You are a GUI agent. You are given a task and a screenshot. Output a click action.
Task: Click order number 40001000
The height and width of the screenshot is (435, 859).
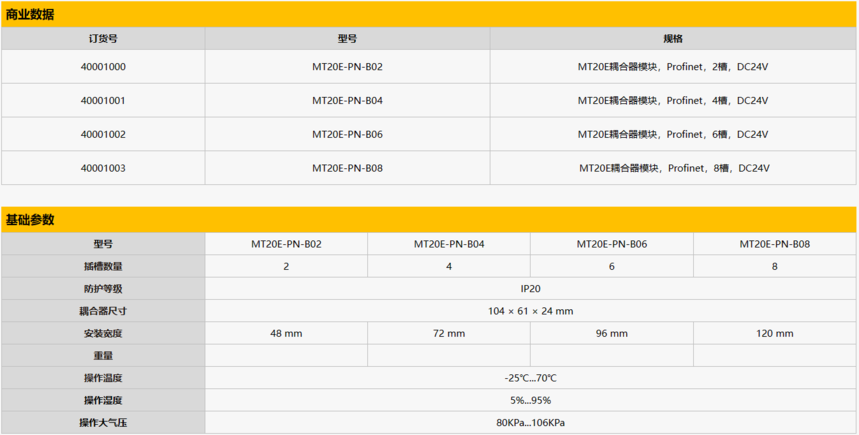tap(103, 67)
